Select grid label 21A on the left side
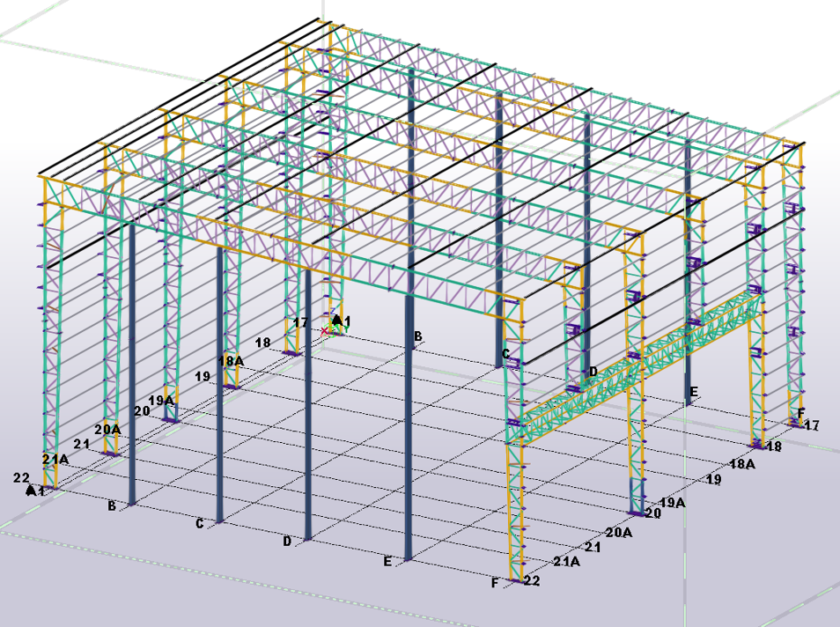 click(55, 459)
